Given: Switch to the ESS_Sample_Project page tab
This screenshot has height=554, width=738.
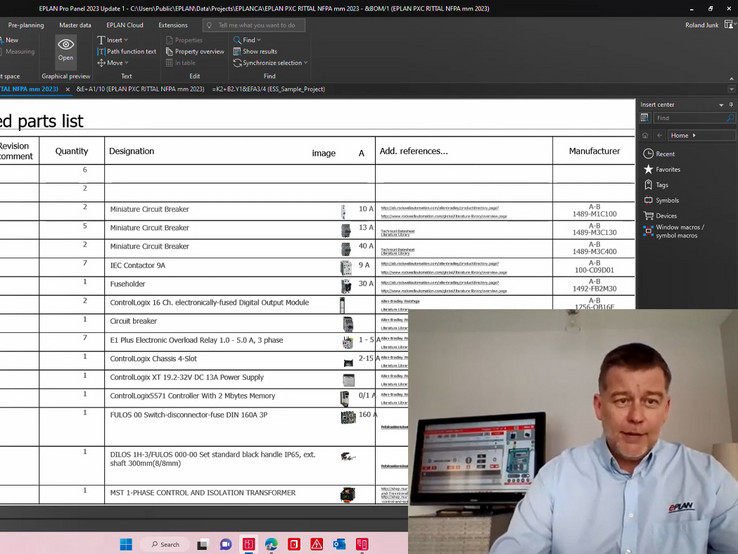Looking at the screenshot, I should click(268, 89).
